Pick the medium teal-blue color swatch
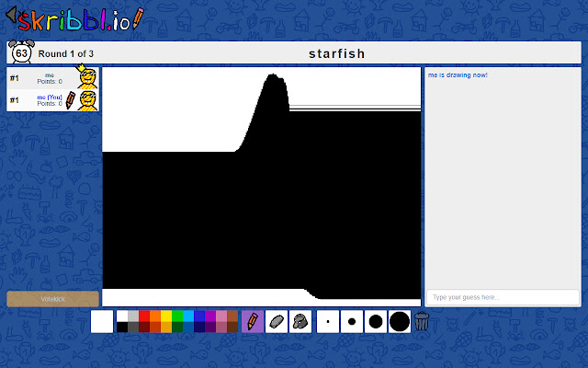The width and height of the screenshot is (588, 368). 188,328
